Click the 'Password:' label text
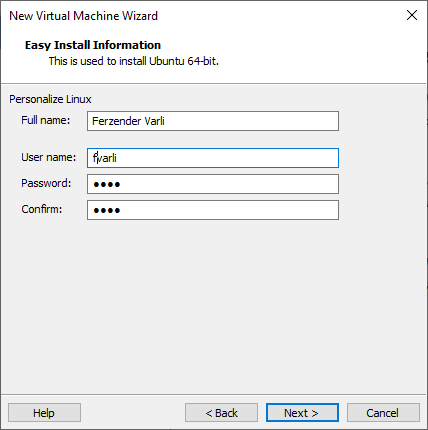This screenshot has height=430, width=428. [x=46, y=183]
